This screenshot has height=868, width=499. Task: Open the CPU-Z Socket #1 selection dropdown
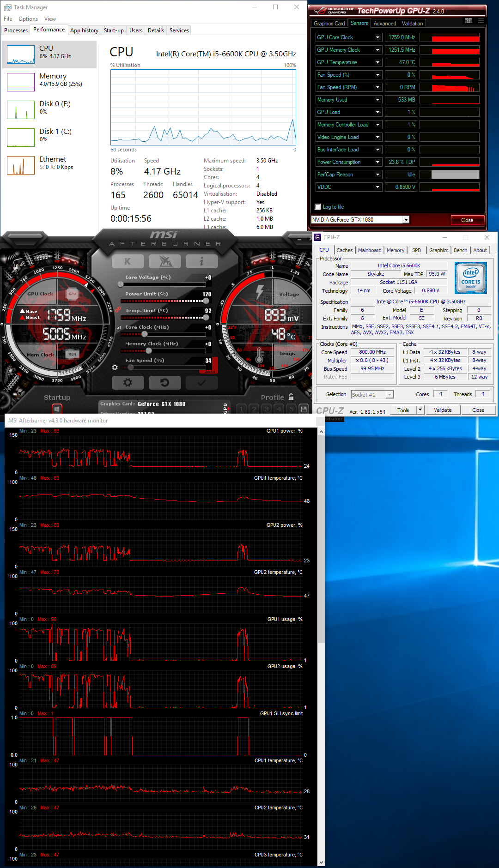click(372, 395)
